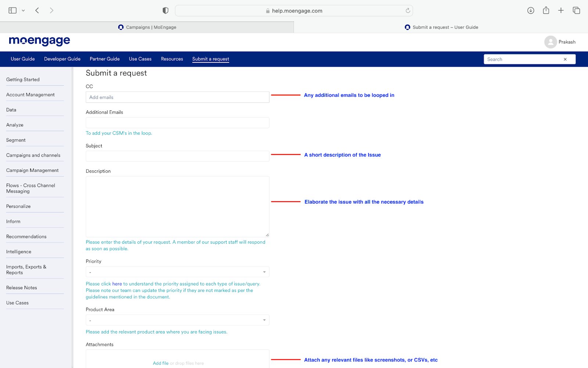This screenshot has width=588, height=368.
Task: Click the CC Add emails field
Action: click(178, 97)
